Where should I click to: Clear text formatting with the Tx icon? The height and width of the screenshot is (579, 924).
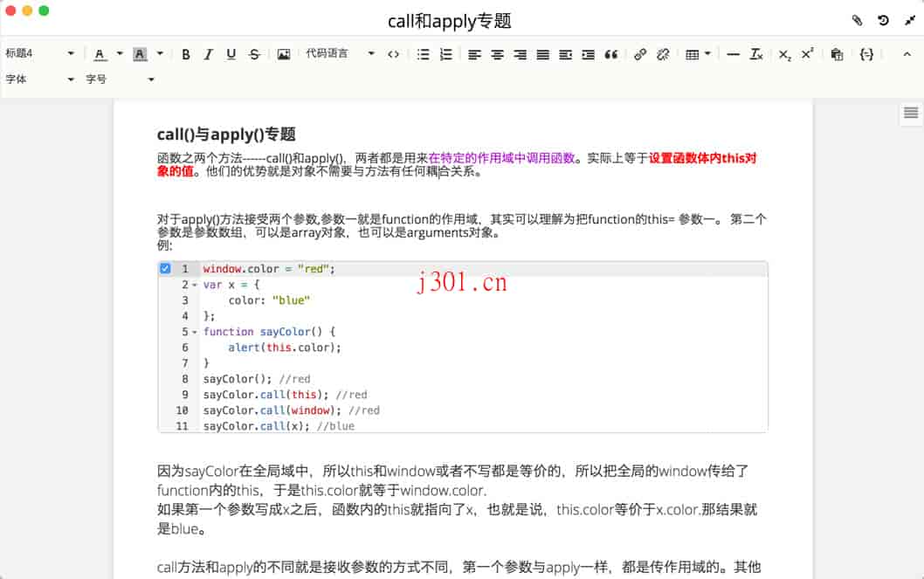coord(755,53)
